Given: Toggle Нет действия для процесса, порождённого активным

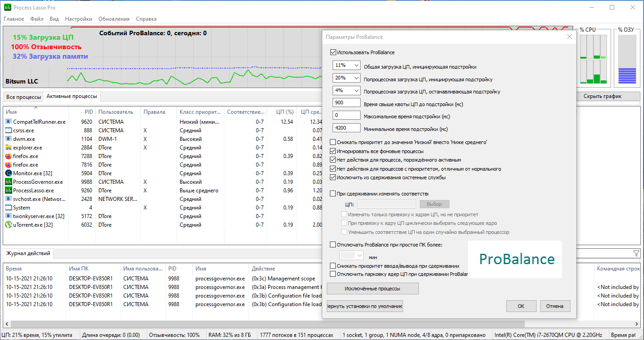Looking at the screenshot, I should click(x=334, y=160).
